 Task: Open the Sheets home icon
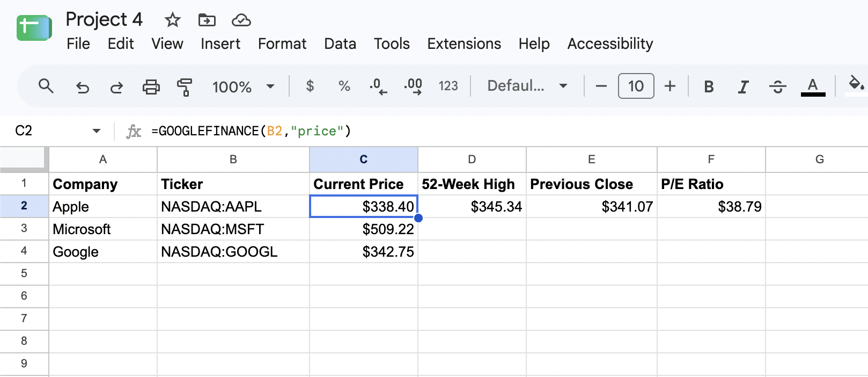point(34,28)
